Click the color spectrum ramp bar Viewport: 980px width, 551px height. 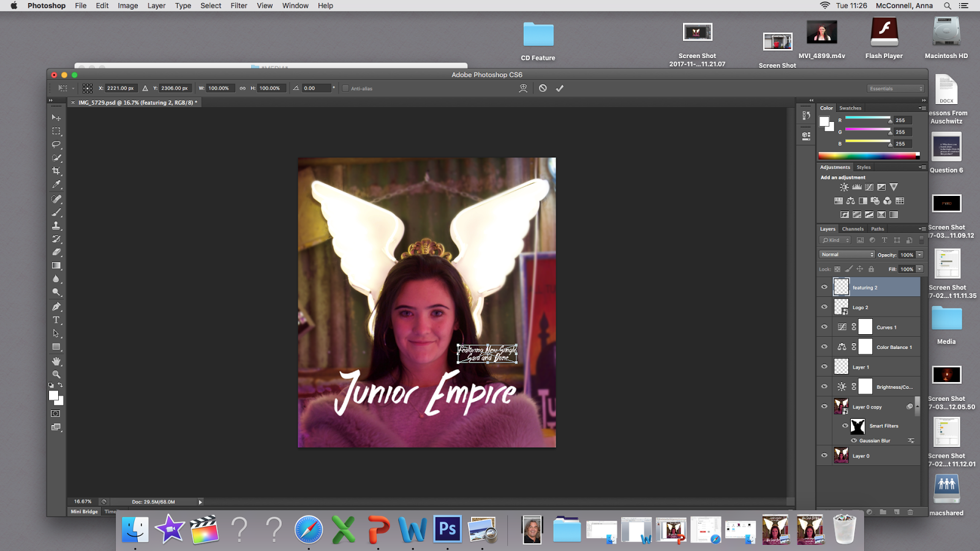(869, 156)
